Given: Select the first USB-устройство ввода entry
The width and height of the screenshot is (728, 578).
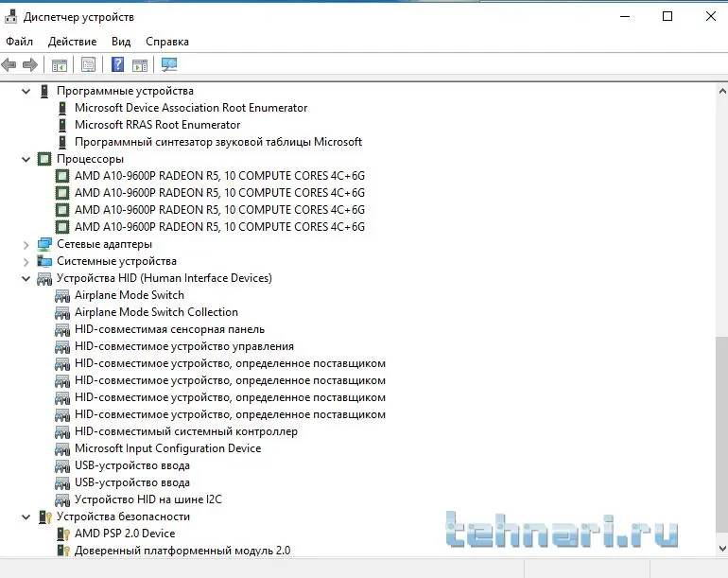Looking at the screenshot, I should pos(131,465).
